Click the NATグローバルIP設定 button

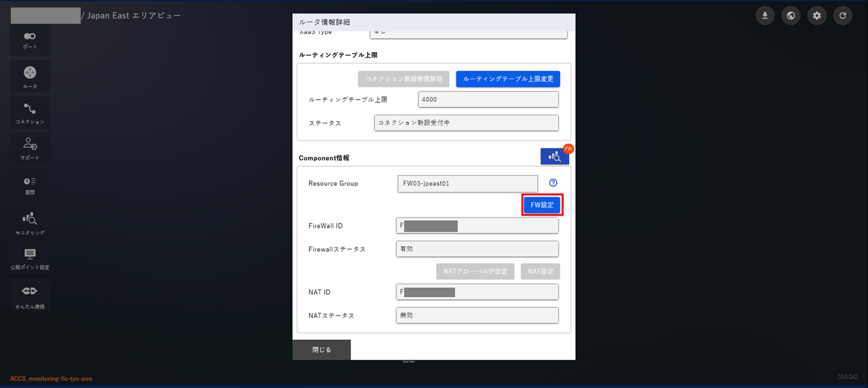pos(475,271)
